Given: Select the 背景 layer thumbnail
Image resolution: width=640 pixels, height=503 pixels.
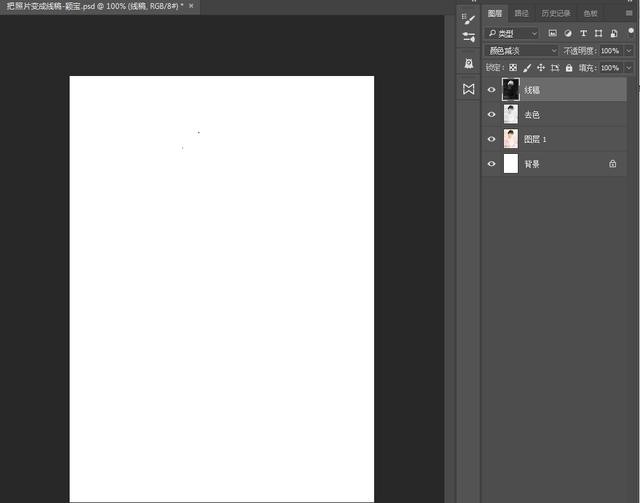Looking at the screenshot, I should click(x=511, y=163).
